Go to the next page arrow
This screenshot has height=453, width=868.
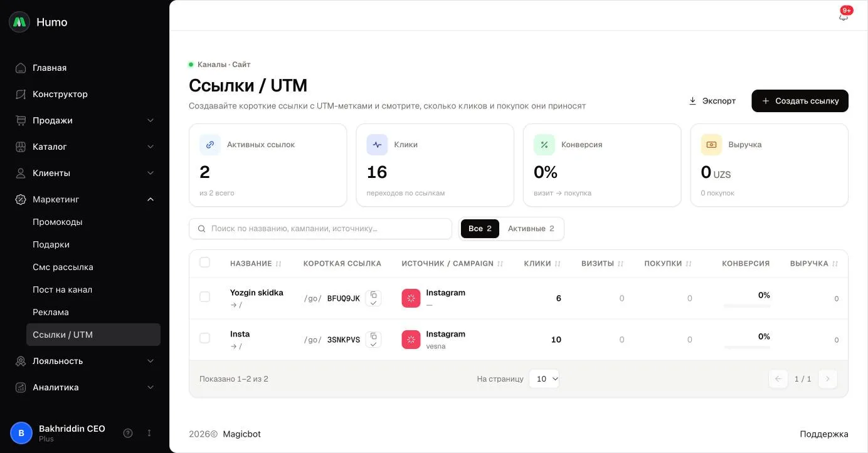[827, 378]
